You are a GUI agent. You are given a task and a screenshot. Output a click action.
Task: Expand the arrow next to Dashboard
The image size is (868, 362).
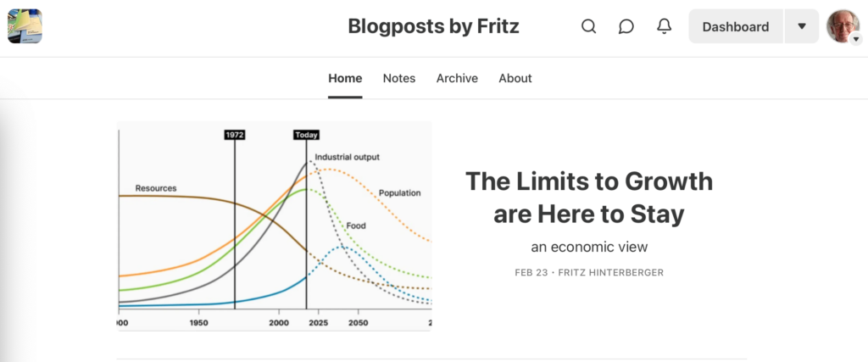tap(802, 26)
